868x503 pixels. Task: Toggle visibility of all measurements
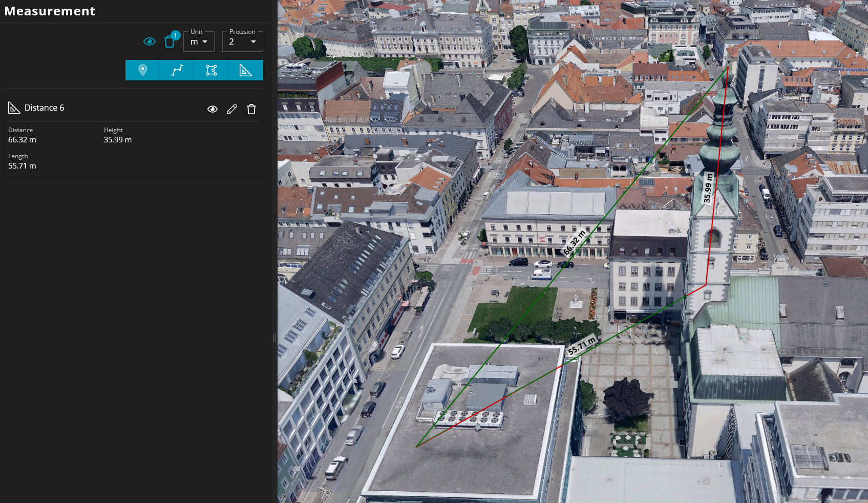pos(149,41)
